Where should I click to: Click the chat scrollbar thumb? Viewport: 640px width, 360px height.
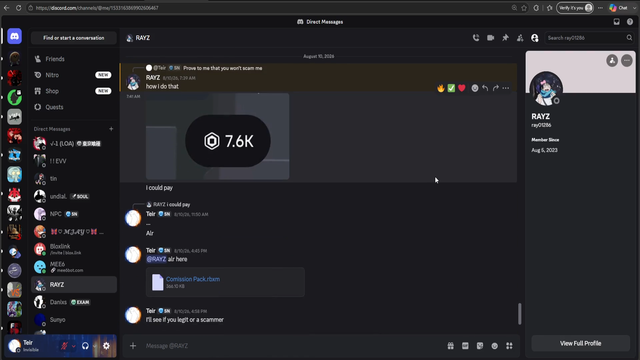520,313
